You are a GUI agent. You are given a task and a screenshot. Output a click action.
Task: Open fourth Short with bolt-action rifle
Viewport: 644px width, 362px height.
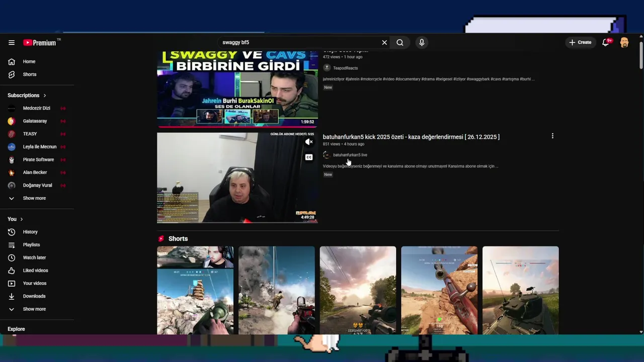coord(439,290)
